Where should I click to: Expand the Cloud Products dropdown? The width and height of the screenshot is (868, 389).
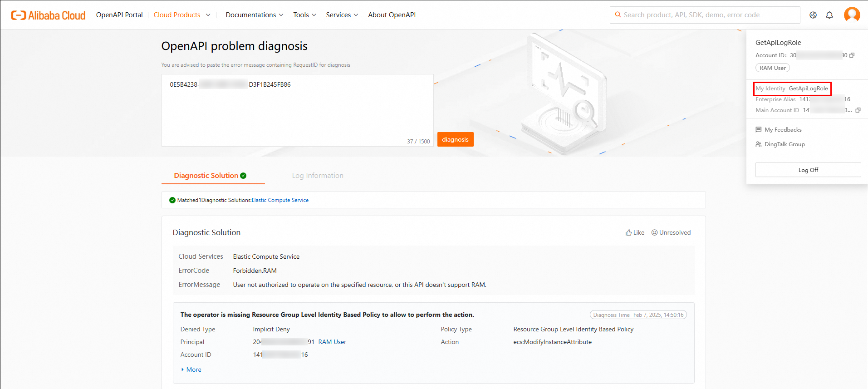[x=182, y=15]
